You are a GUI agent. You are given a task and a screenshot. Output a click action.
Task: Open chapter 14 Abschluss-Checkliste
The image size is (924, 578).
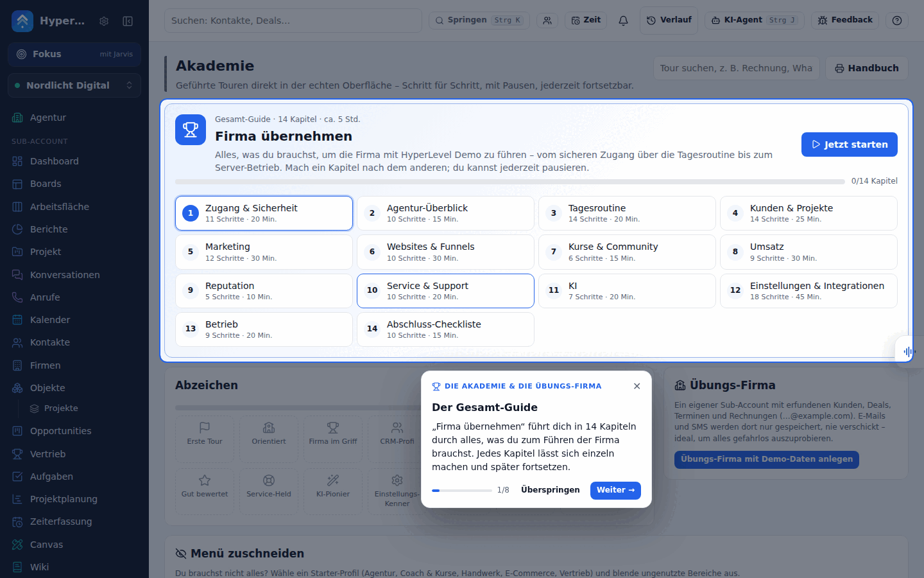445,329
